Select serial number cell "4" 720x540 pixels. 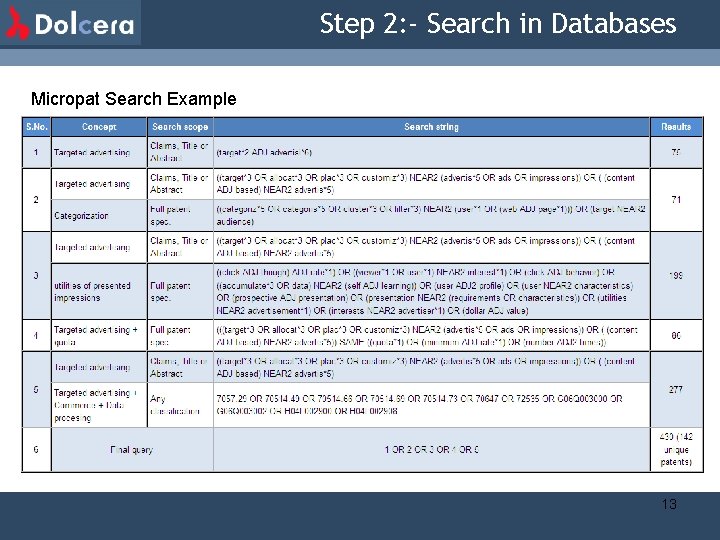point(36,336)
